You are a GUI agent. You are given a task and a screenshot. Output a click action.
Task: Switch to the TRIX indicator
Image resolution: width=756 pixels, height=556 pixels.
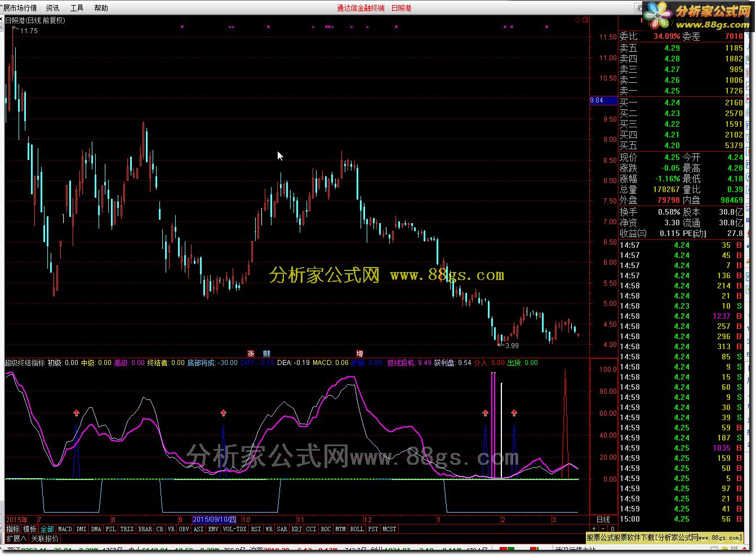(x=127, y=529)
